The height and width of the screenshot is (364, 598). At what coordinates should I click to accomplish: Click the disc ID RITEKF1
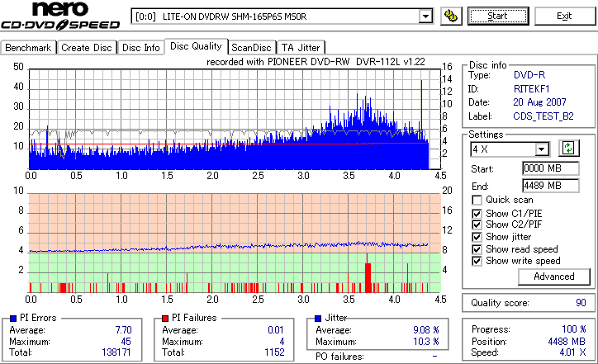pos(531,89)
